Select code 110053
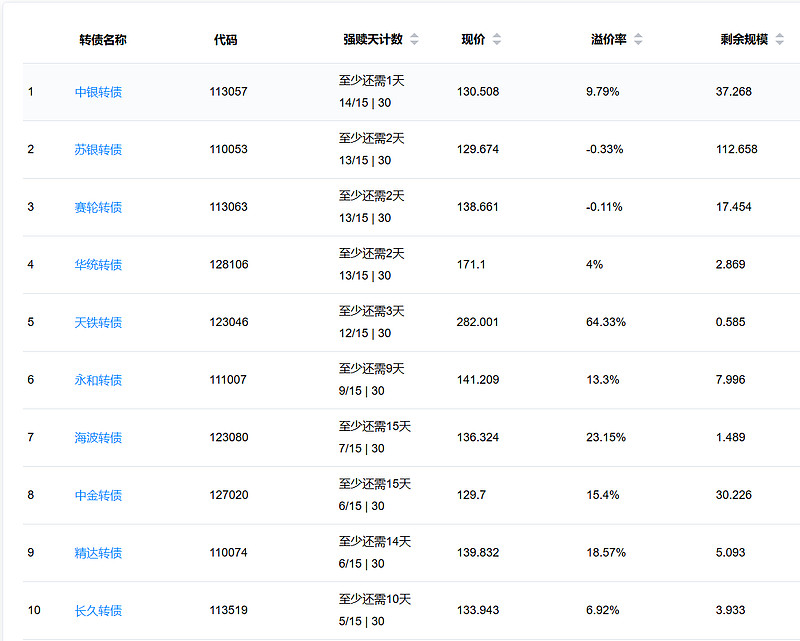 228,150
